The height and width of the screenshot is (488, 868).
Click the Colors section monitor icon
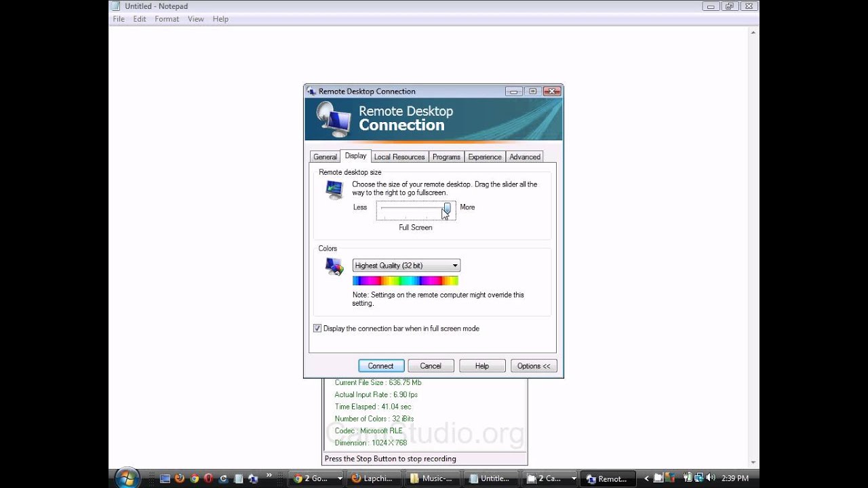[x=334, y=267]
